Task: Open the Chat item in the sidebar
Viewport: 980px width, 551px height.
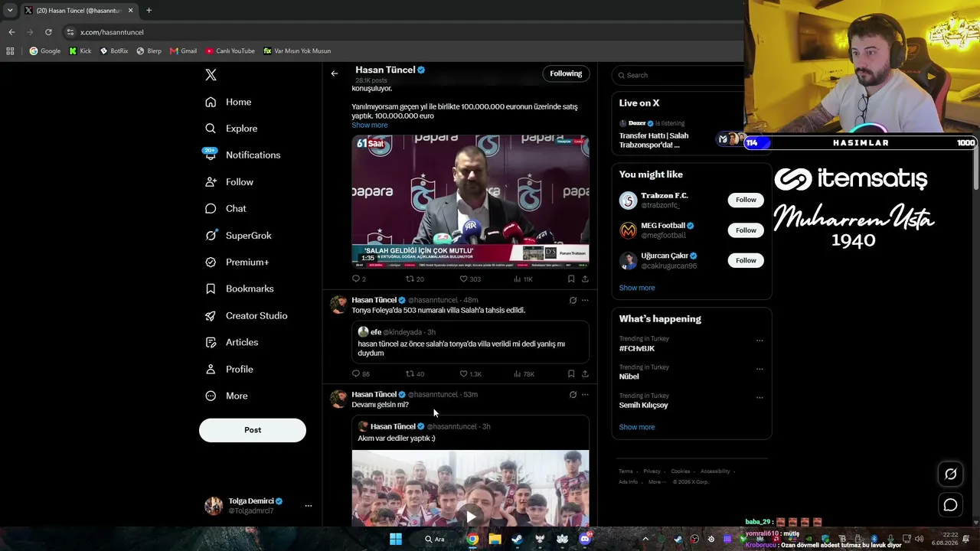Action: 226,209
